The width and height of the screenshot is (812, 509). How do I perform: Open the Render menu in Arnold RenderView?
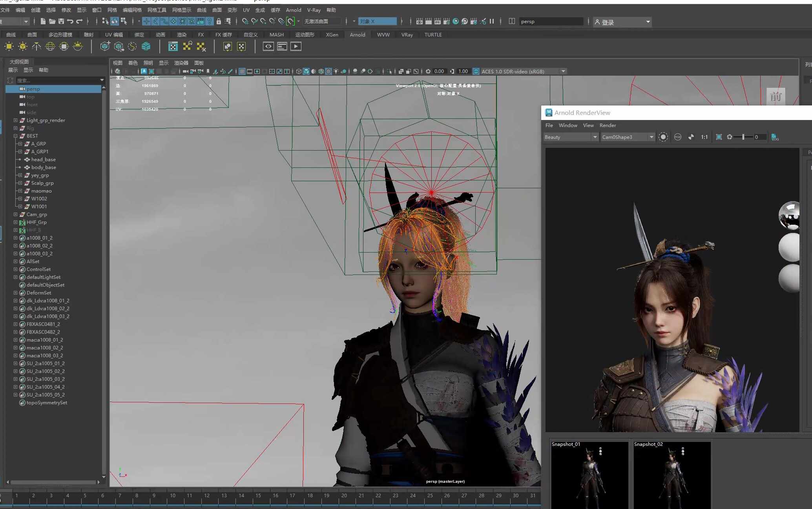click(x=608, y=125)
